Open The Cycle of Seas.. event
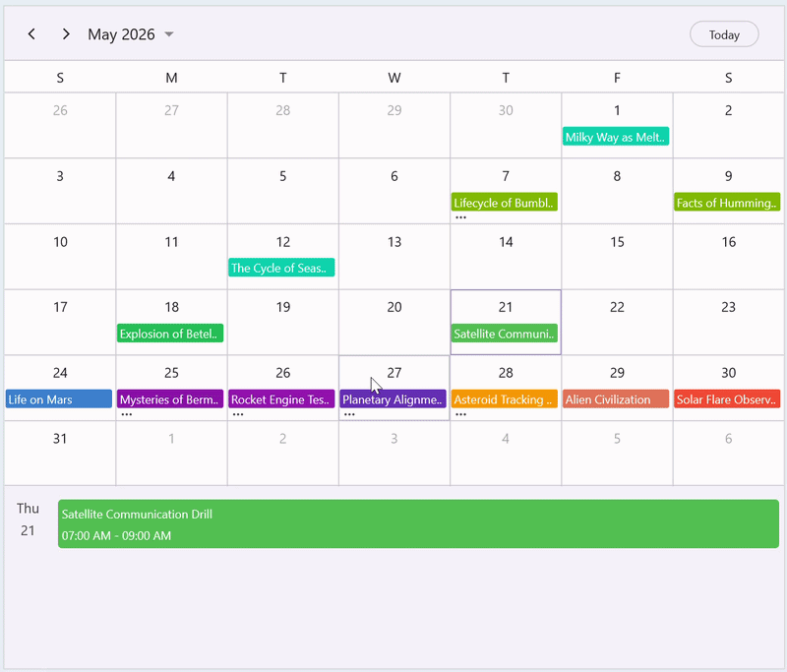The height and width of the screenshot is (672, 787). tap(281, 268)
